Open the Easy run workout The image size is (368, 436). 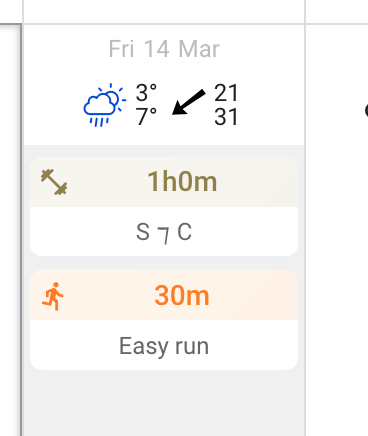pyautogui.click(x=164, y=346)
